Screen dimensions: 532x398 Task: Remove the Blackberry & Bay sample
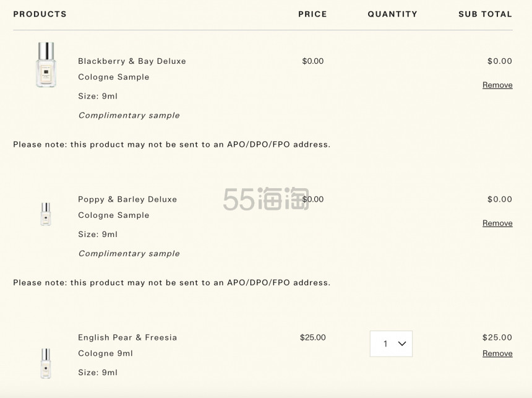tap(497, 85)
